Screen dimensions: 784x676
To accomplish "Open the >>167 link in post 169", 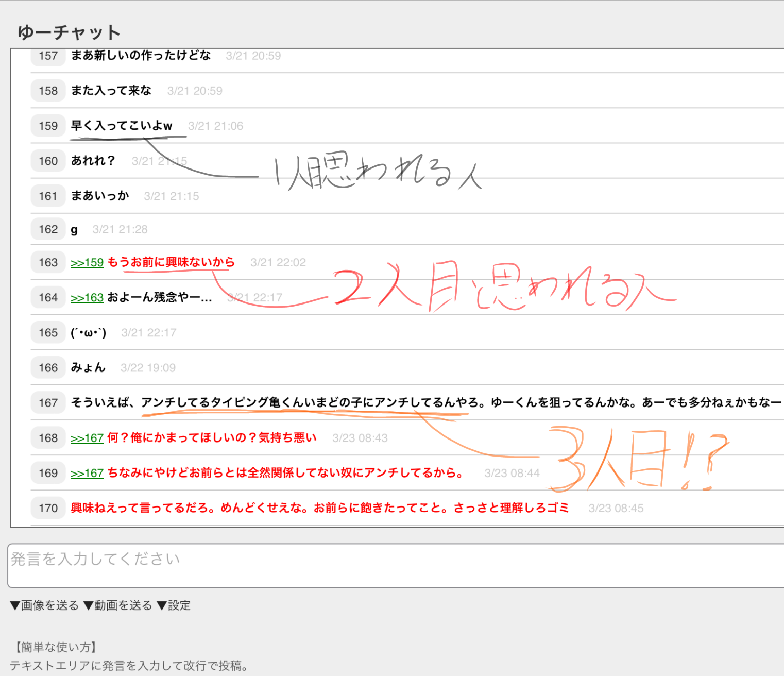I will (87, 473).
